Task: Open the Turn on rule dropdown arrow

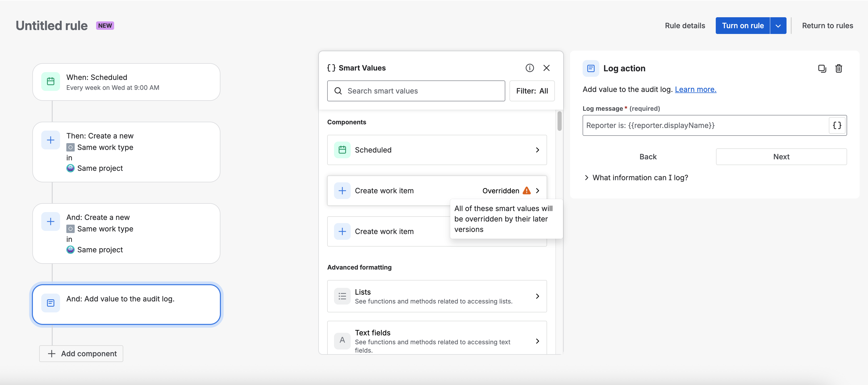Action: coord(778,26)
